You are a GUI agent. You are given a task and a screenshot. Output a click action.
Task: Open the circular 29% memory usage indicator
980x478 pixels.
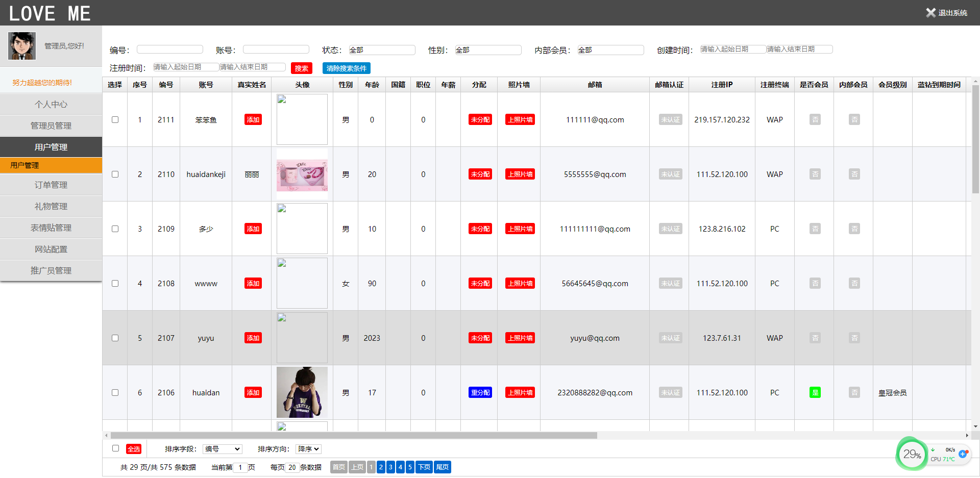pos(912,454)
